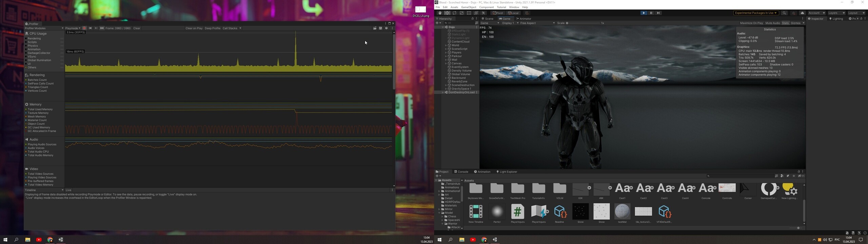This screenshot has height=244, width=868.
Task: Click the Step frame button in Unity
Action: (658, 13)
